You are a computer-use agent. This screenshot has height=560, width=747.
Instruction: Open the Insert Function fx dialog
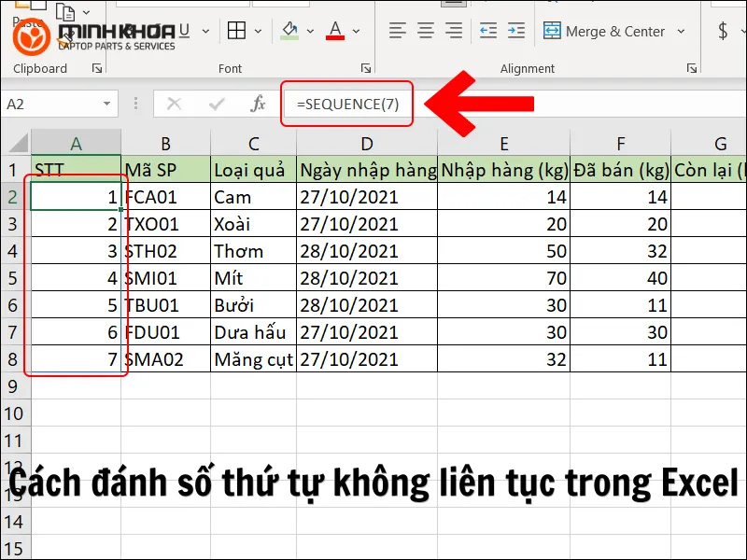(258, 104)
